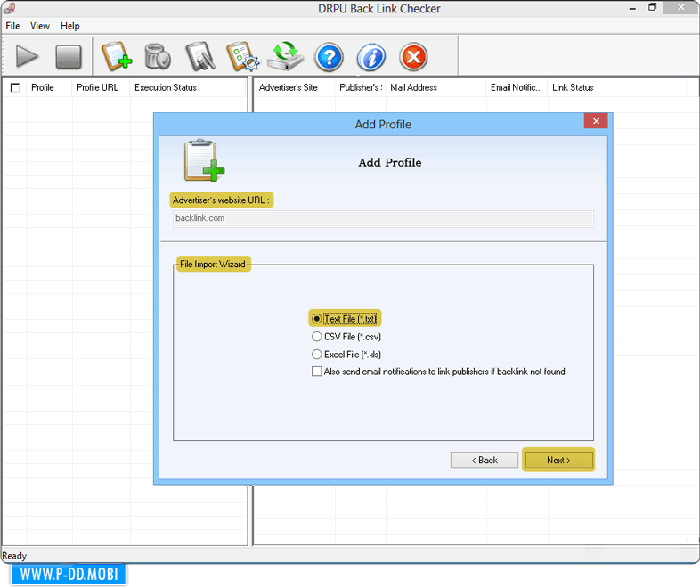Click the Execution Status column header
700x588 pixels.
tap(188, 87)
